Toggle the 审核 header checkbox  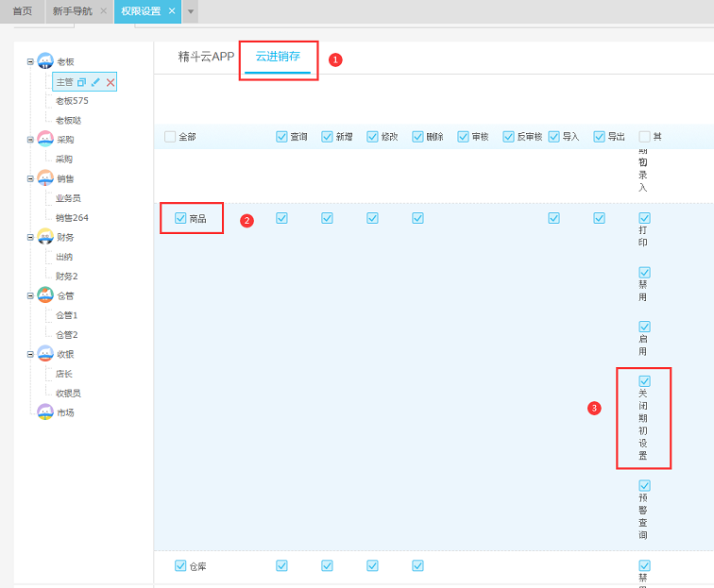(463, 137)
